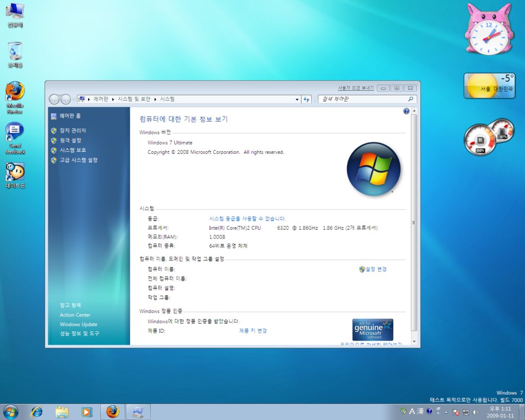
Task: Open the 네이트온 desktop shortcut
Action: tap(15, 175)
